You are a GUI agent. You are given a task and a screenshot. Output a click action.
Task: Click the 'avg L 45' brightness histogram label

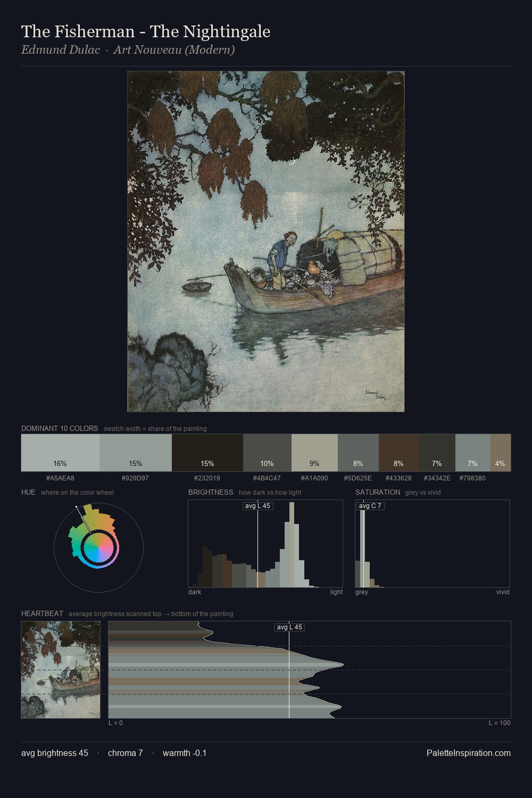[x=257, y=506]
